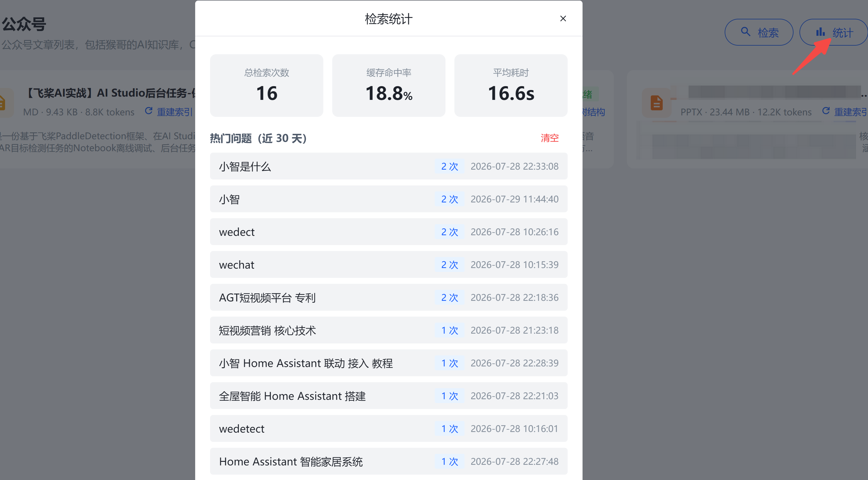The height and width of the screenshot is (480, 868).
Task: Click 重建索引 for the MD document
Action: pos(175,112)
